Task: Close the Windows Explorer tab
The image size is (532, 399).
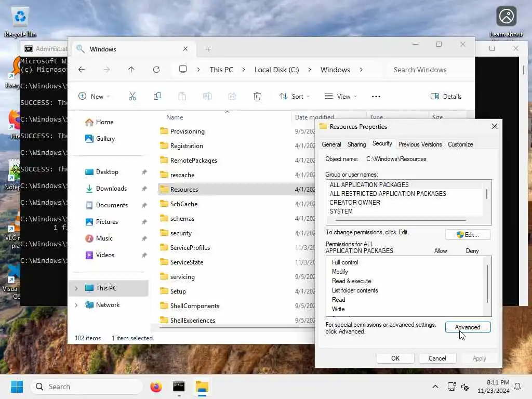Action: click(x=185, y=49)
